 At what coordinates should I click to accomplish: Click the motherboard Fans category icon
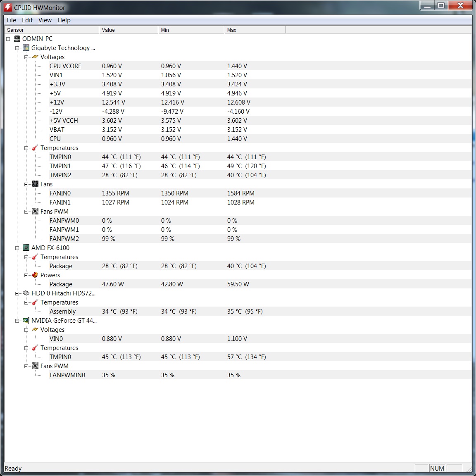[35, 184]
